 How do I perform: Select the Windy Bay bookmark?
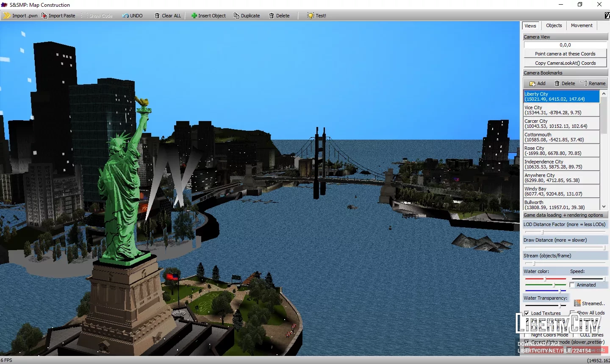coord(562,191)
